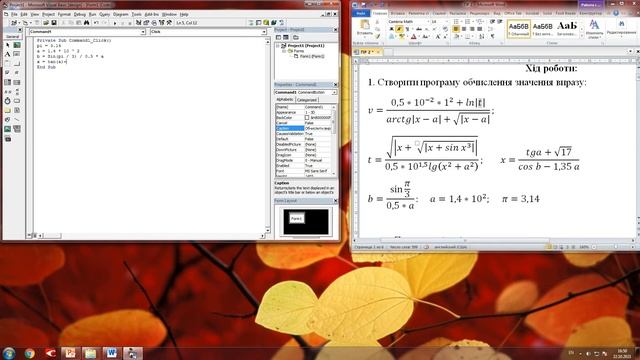The width and height of the screenshot is (640, 360).
Task: Switch to the Categorized properties tab
Action: 307,100
